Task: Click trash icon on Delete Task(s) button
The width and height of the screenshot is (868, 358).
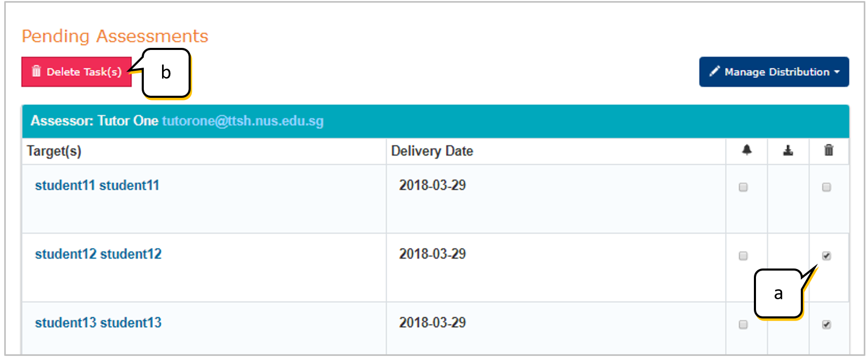Action: [36, 71]
